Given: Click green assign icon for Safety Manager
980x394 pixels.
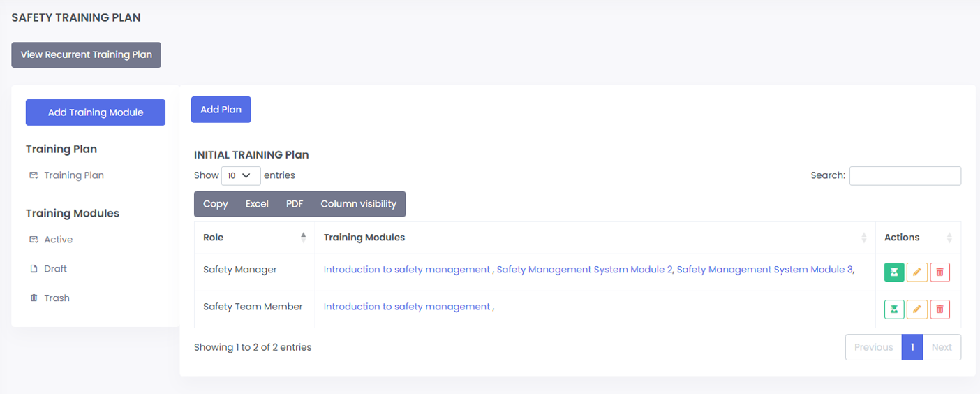Looking at the screenshot, I should click(894, 272).
